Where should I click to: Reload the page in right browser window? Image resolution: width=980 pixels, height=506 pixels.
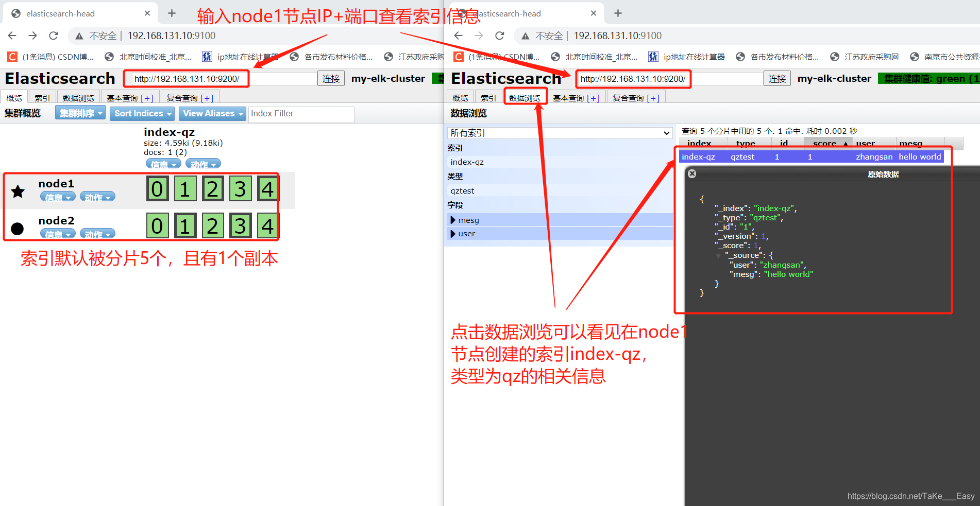coord(499,36)
